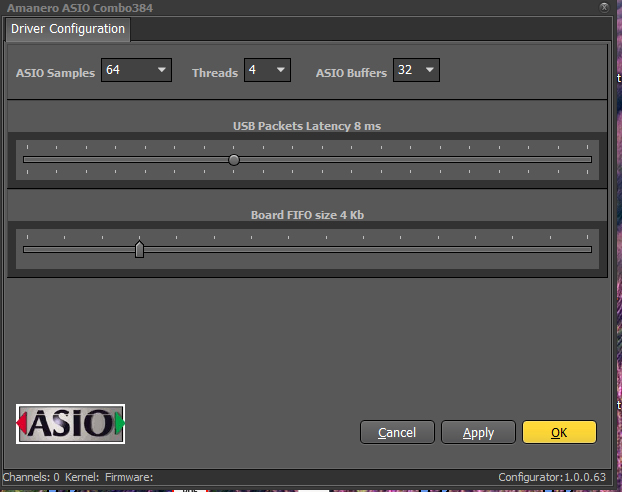Close the Amanero ASIO Combo384 window
622x492 pixels.
(x=604, y=8)
